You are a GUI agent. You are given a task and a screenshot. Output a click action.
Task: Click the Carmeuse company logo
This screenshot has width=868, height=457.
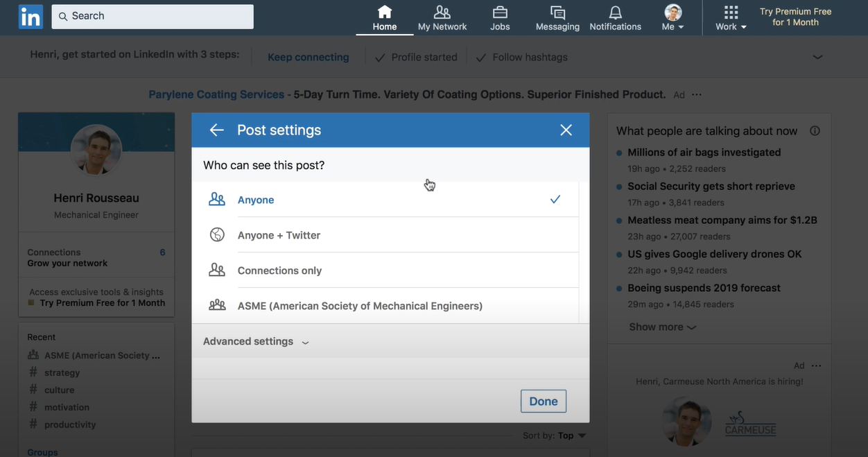click(x=751, y=423)
